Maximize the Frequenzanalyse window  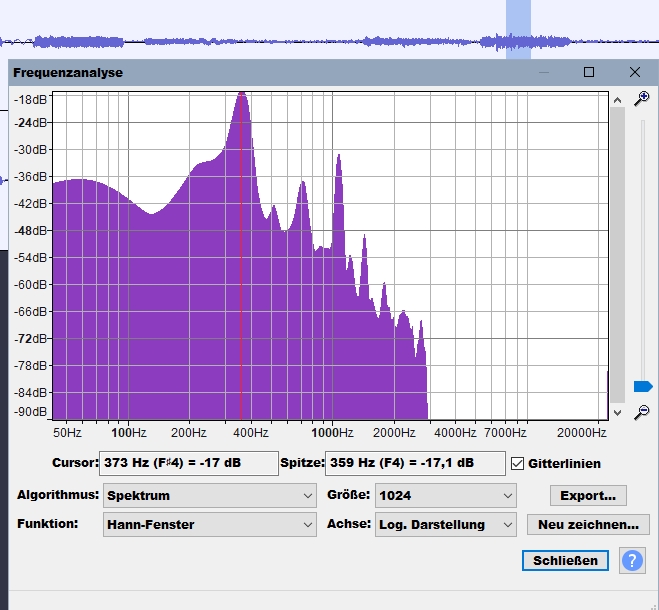pos(589,72)
